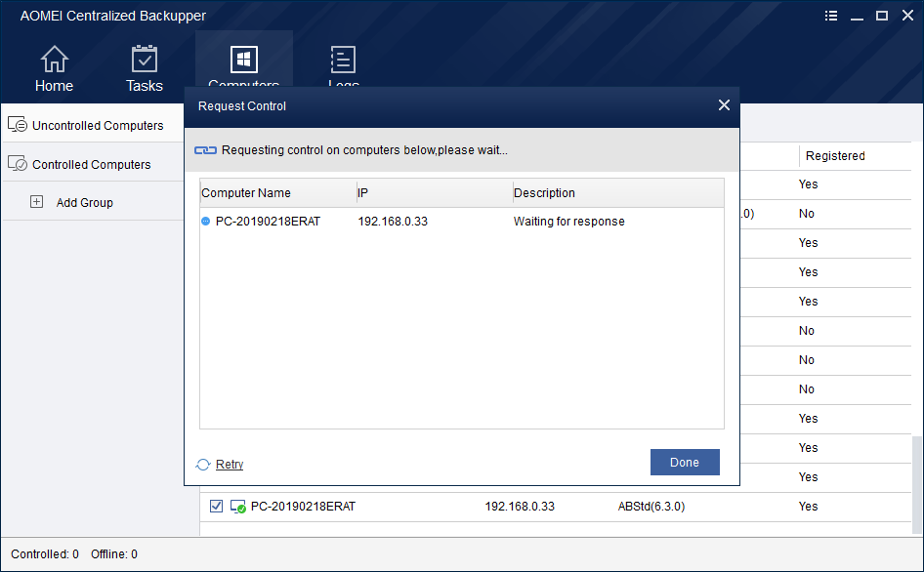
Task: Click the circular refresh icon beside Retry
Action: click(203, 465)
